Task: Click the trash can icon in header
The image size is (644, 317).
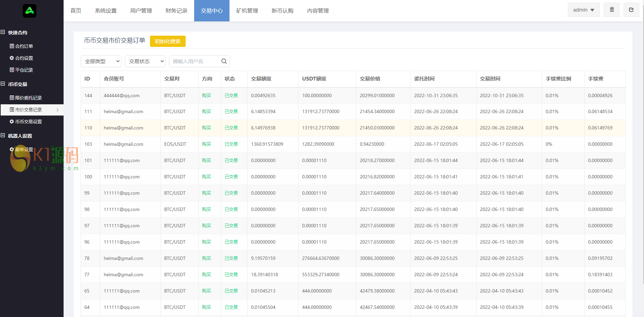Action: click(x=612, y=10)
